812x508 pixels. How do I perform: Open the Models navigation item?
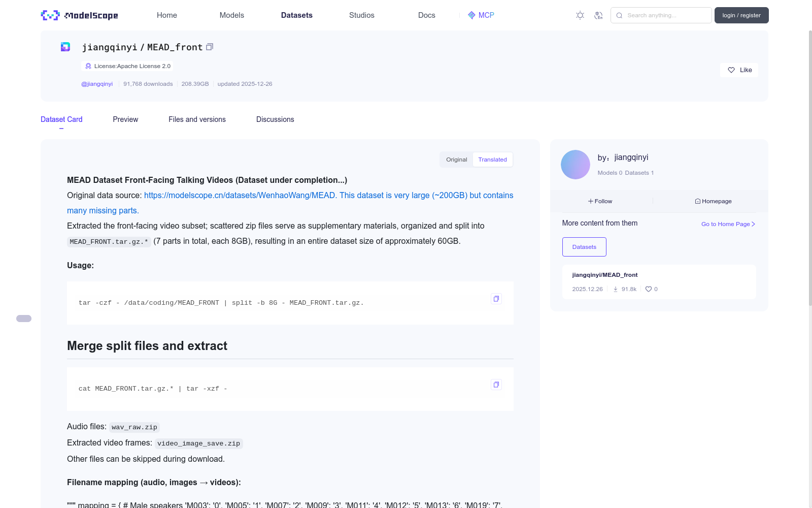click(x=232, y=15)
